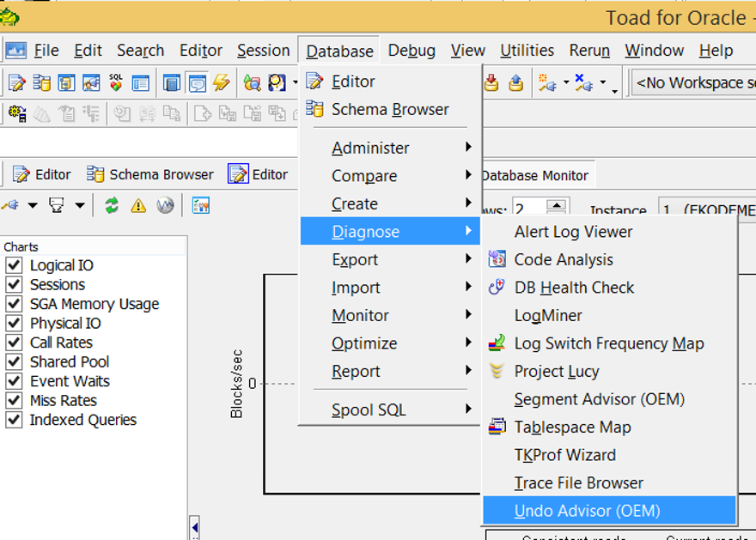Screen dimensions: 756x540
Task: Switch to the Schema Browser window tab
Action: 150,174
